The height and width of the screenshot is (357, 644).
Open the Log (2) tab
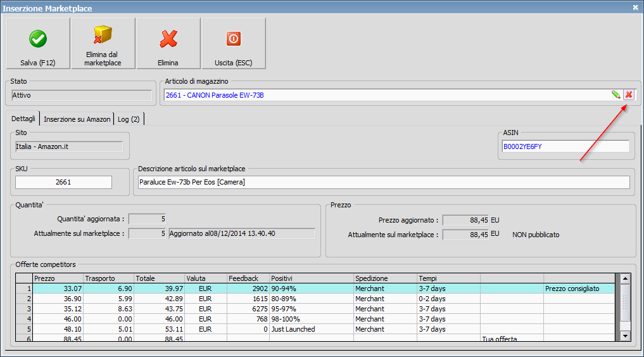pos(129,119)
